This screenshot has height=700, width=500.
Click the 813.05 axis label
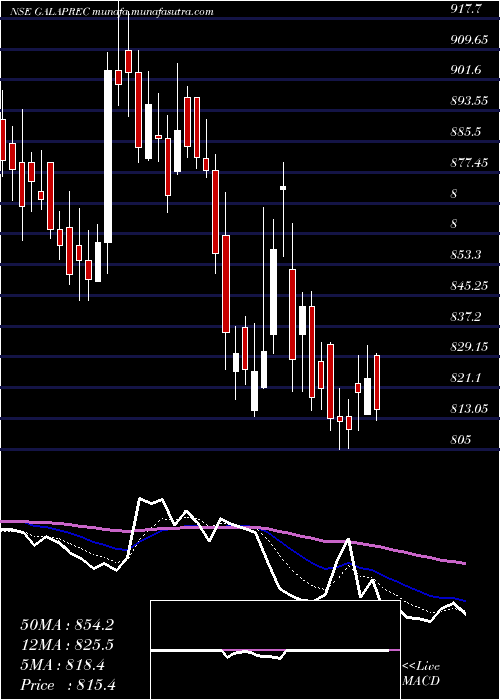point(469,409)
